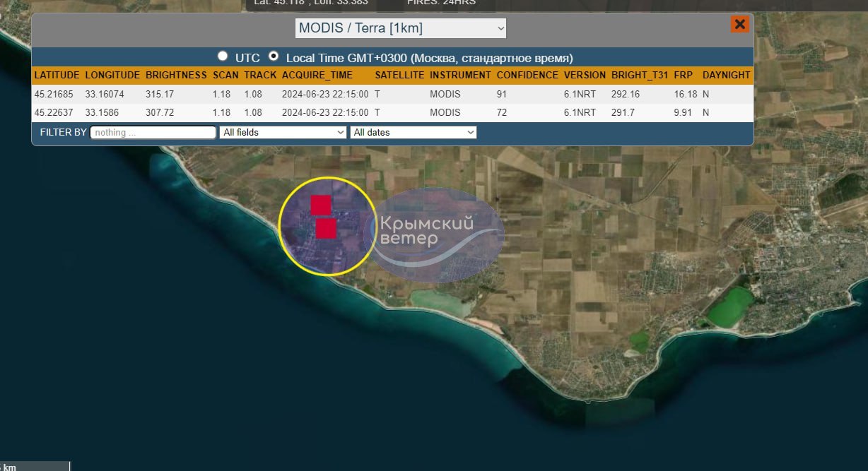This screenshot has width=868, height=471.
Task: Open the MODIS / Terra [1km] dropdown
Action: pyautogui.click(x=400, y=28)
